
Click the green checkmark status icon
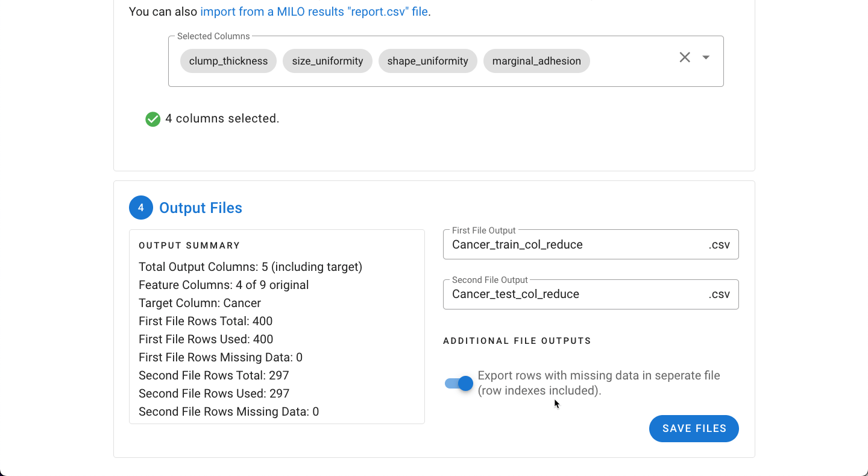[x=153, y=119]
